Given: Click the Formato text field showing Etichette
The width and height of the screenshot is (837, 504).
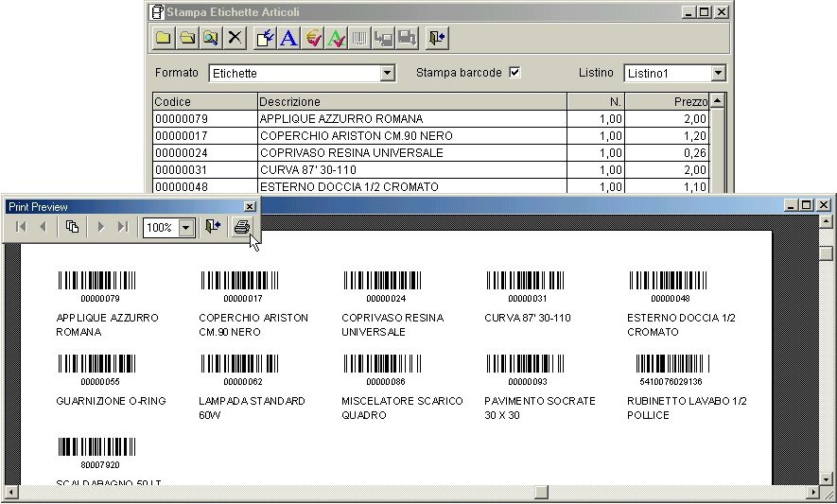Looking at the screenshot, I should (x=295, y=73).
